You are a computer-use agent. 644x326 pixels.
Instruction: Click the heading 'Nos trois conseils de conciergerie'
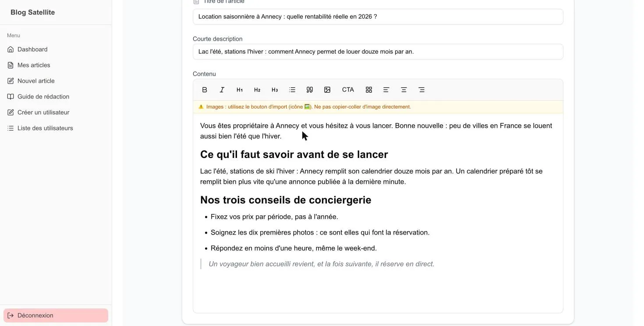286,200
